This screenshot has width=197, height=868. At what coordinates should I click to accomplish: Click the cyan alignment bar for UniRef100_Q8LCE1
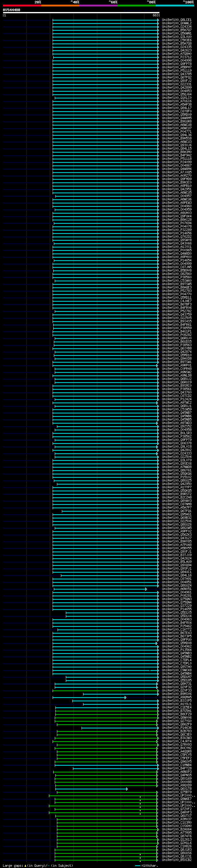coord(106,20)
